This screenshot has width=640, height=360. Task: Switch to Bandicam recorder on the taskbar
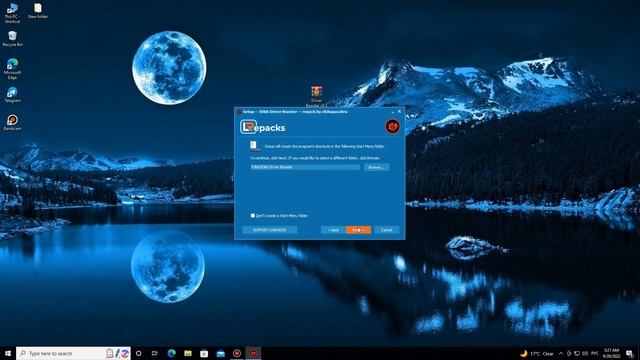pos(237,353)
